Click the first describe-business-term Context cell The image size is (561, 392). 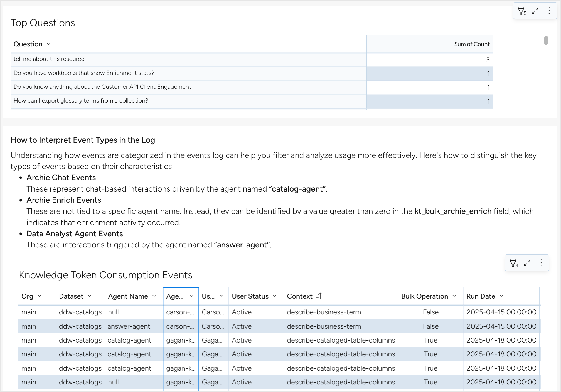(x=341, y=312)
